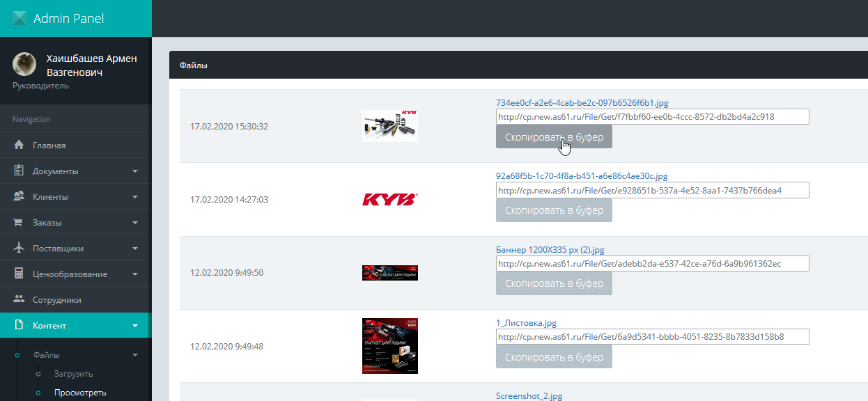Image resolution: width=868 pixels, height=401 pixels.
Task: Click the calculator icon beside Ценообразование
Action: pos(20,274)
